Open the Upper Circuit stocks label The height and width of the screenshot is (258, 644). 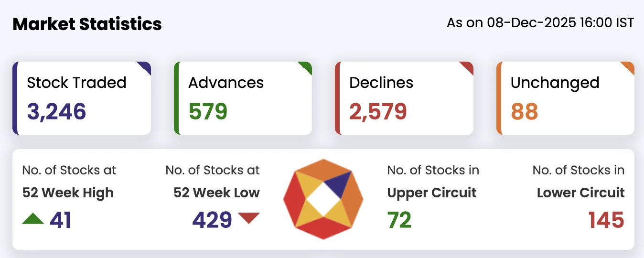click(x=432, y=193)
